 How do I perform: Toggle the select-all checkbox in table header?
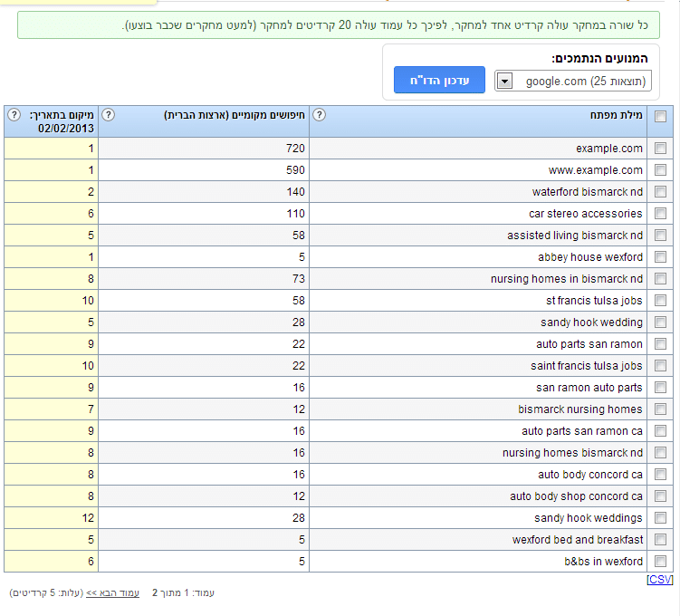(660, 116)
